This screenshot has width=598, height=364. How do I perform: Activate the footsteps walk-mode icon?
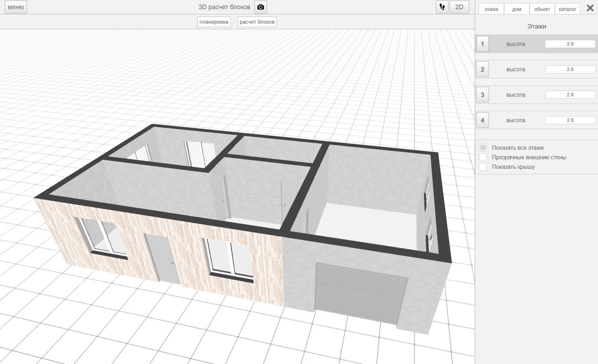[442, 7]
